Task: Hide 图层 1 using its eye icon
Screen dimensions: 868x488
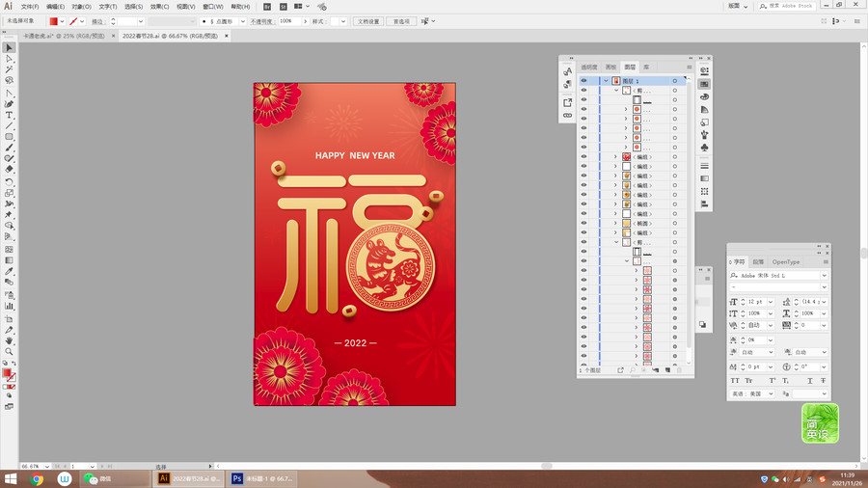Action: click(x=583, y=81)
